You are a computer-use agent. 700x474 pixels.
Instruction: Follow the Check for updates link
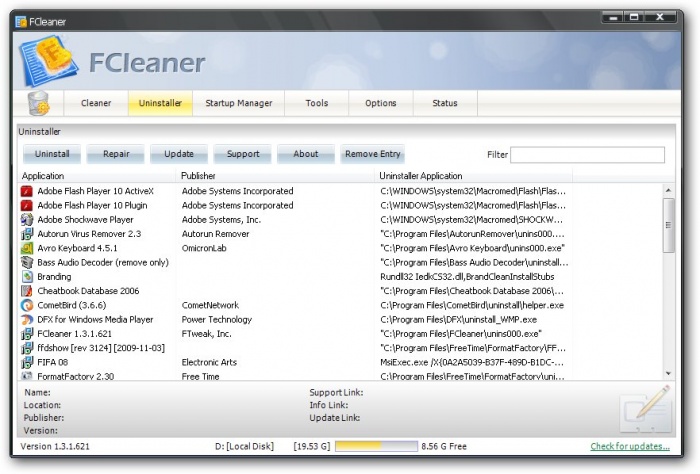[630, 446]
